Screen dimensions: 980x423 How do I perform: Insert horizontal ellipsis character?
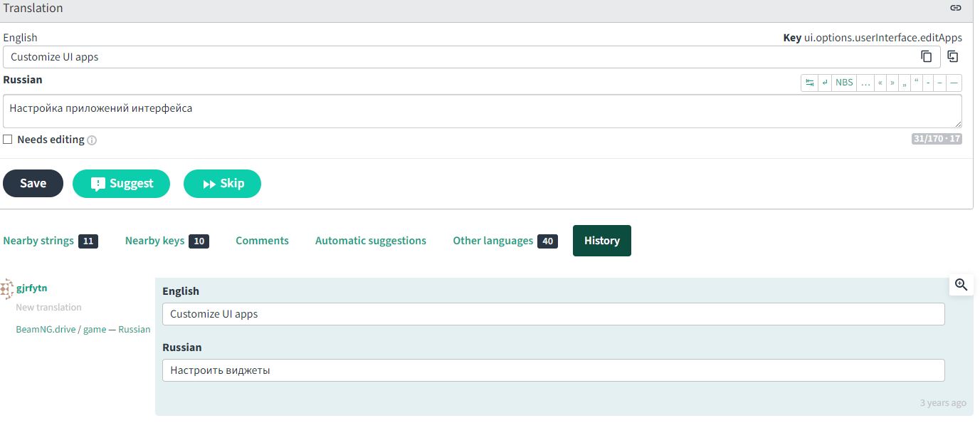(865, 83)
